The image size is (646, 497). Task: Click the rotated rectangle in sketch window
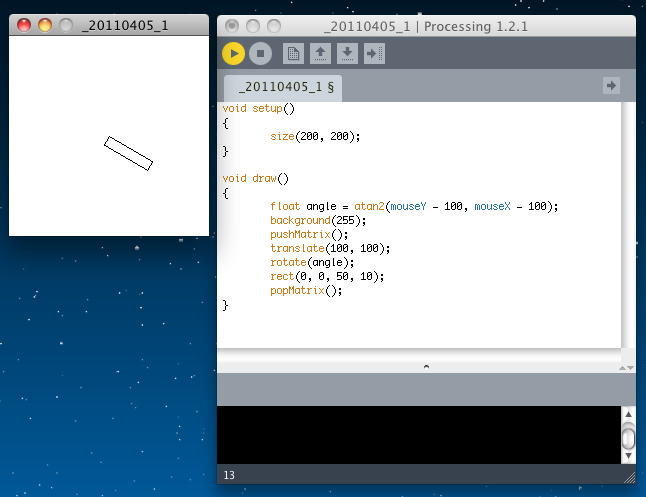pyautogui.click(x=128, y=153)
